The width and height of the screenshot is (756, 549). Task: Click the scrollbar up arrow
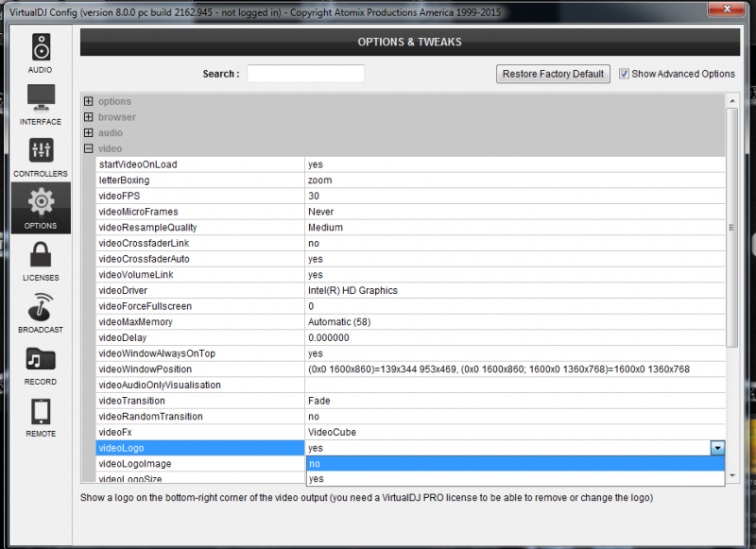[x=732, y=101]
